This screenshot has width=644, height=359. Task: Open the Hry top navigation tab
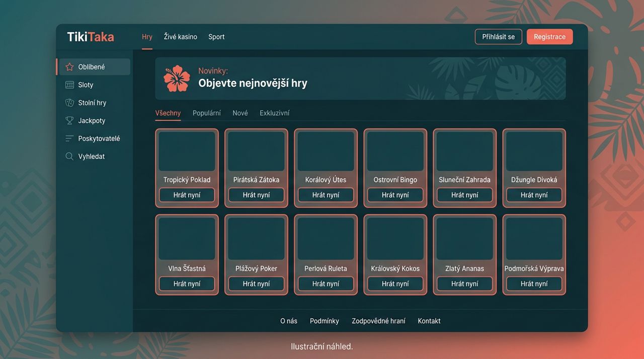tap(147, 37)
